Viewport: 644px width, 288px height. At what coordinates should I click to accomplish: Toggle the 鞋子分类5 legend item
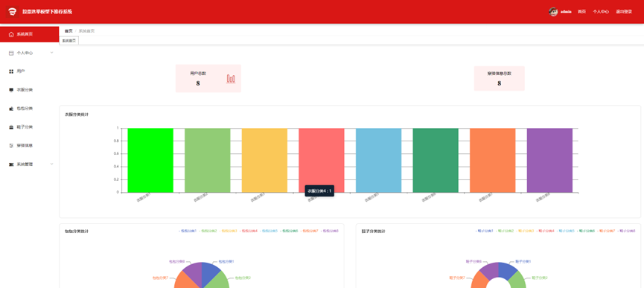coord(566,231)
